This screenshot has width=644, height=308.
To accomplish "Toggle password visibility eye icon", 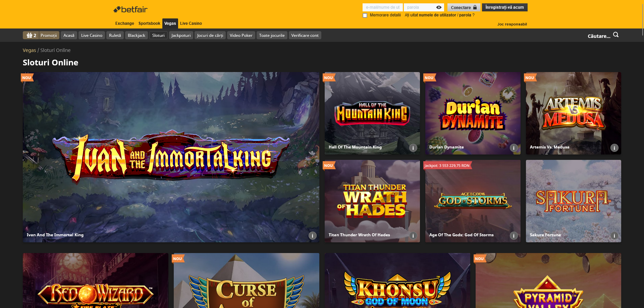I will click(439, 7).
